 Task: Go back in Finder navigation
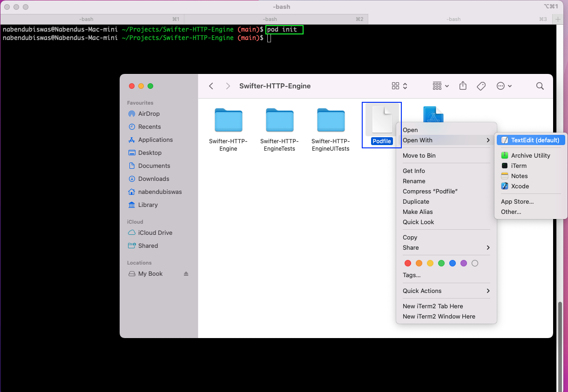(x=211, y=86)
